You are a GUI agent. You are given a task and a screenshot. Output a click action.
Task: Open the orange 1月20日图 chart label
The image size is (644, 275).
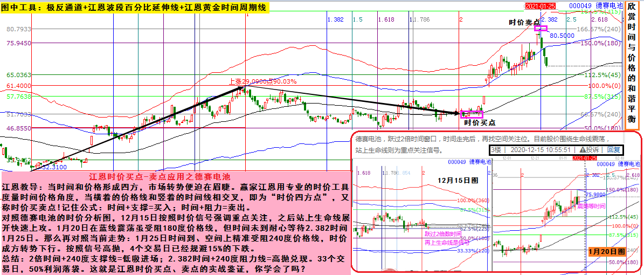coord(606,252)
